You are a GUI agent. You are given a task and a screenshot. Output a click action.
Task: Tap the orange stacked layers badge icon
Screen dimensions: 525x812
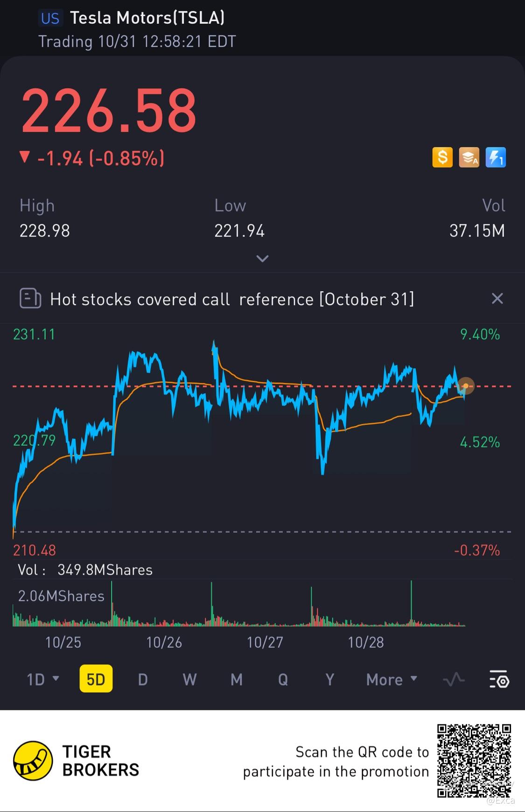click(x=469, y=157)
